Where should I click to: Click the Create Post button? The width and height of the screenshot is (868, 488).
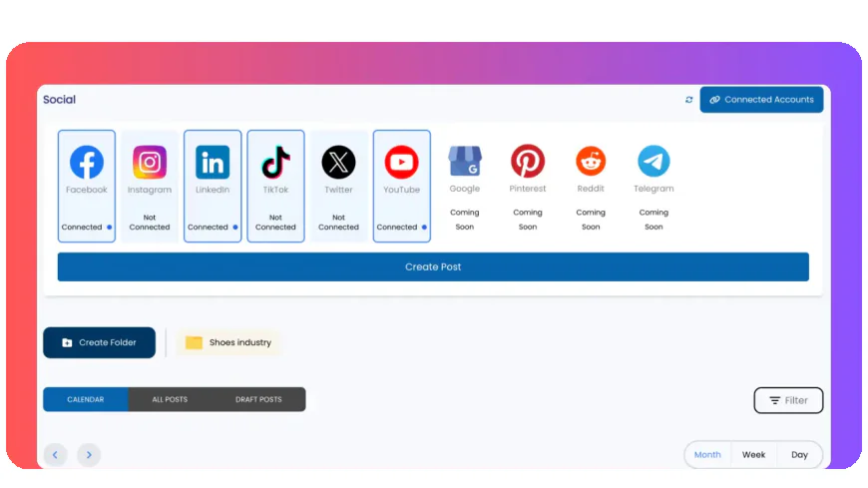click(x=433, y=267)
